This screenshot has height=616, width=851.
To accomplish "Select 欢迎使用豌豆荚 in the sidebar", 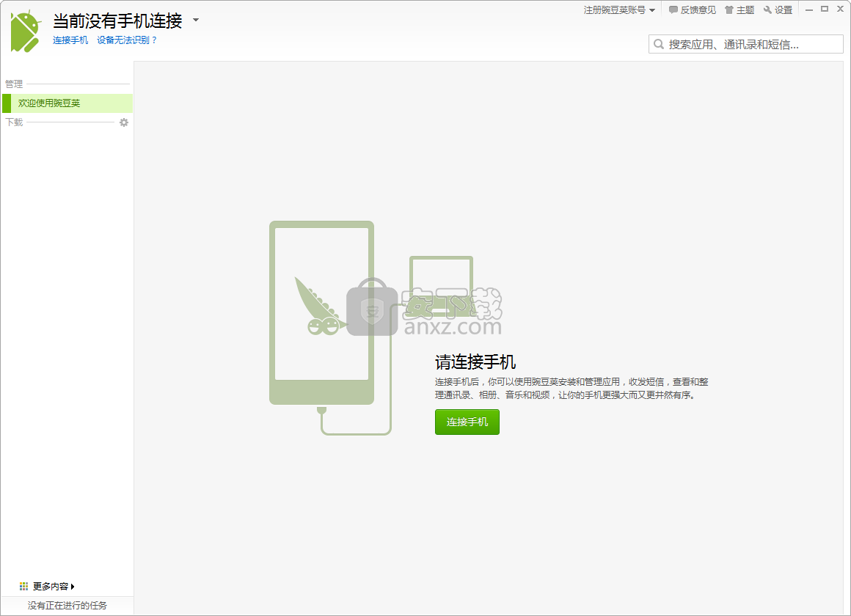I will click(x=67, y=103).
